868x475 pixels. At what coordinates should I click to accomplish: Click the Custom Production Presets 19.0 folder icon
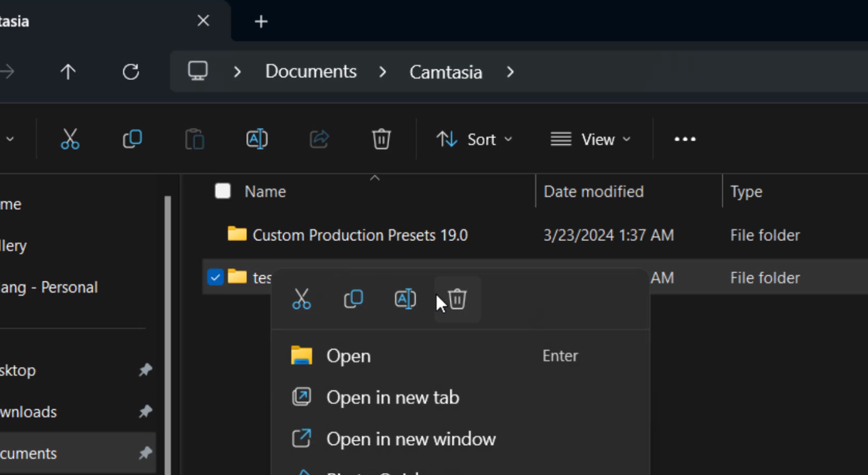pos(237,234)
